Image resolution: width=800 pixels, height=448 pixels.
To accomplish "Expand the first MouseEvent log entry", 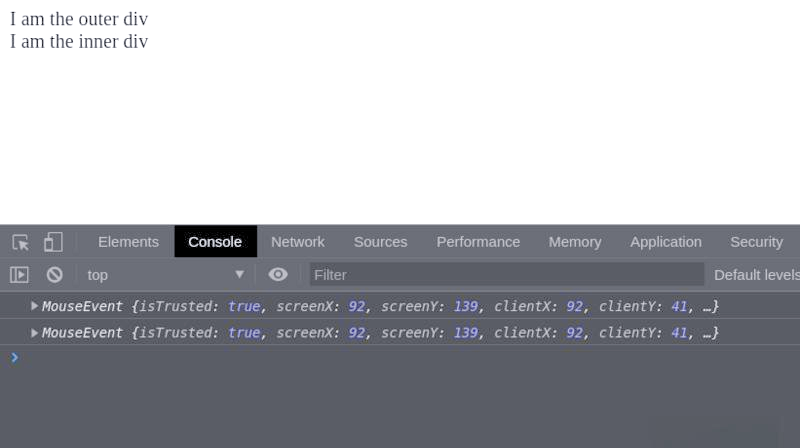I will pyautogui.click(x=34, y=306).
